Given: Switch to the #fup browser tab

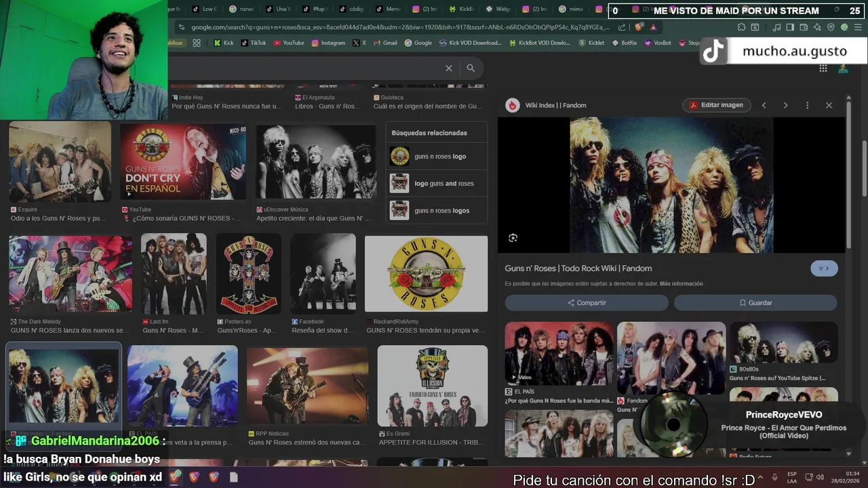Looking at the screenshot, I should pyautogui.click(x=315, y=9).
